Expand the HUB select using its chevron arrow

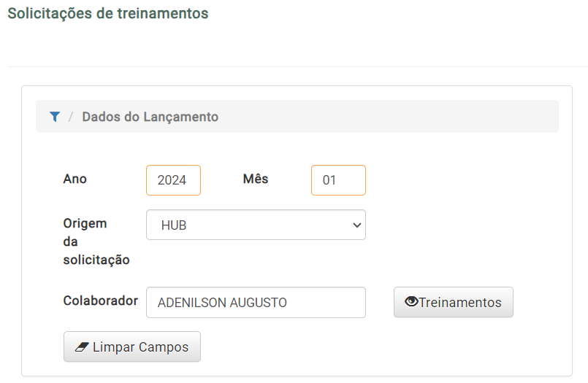tap(356, 225)
